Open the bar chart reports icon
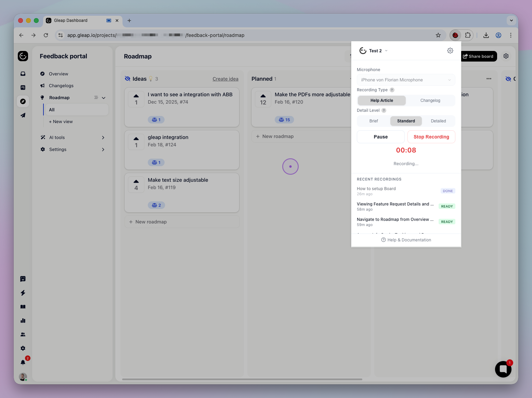This screenshot has width=532, height=398. (23, 321)
